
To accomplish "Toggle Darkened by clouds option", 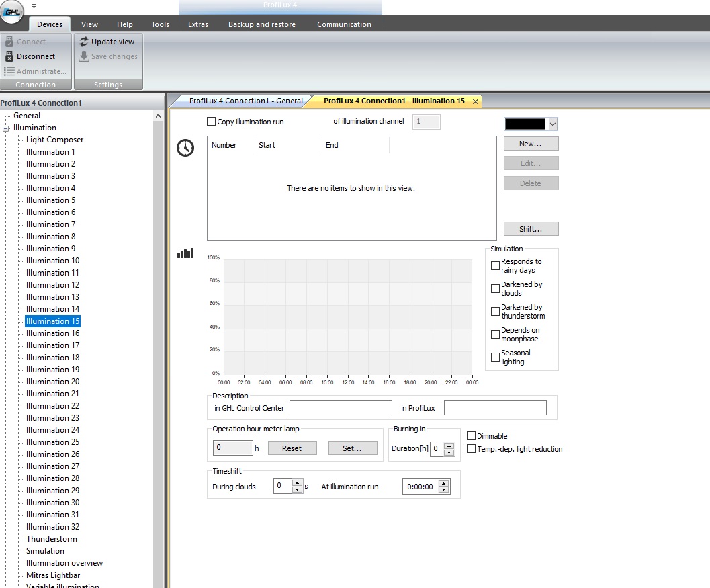I will click(495, 288).
